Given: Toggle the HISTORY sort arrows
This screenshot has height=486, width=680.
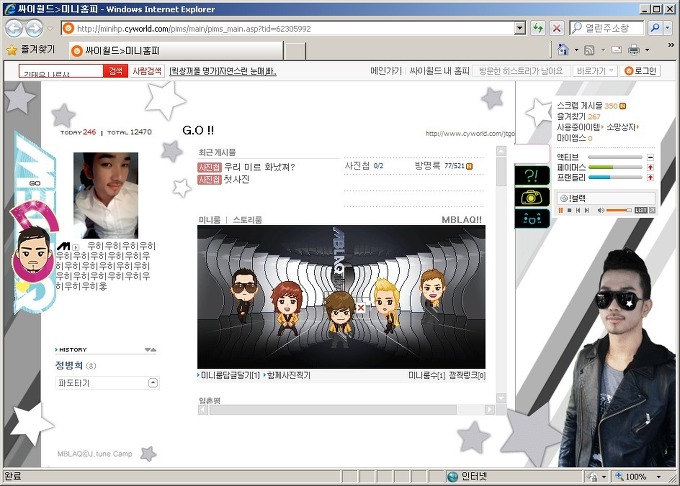Looking at the screenshot, I should [x=150, y=349].
